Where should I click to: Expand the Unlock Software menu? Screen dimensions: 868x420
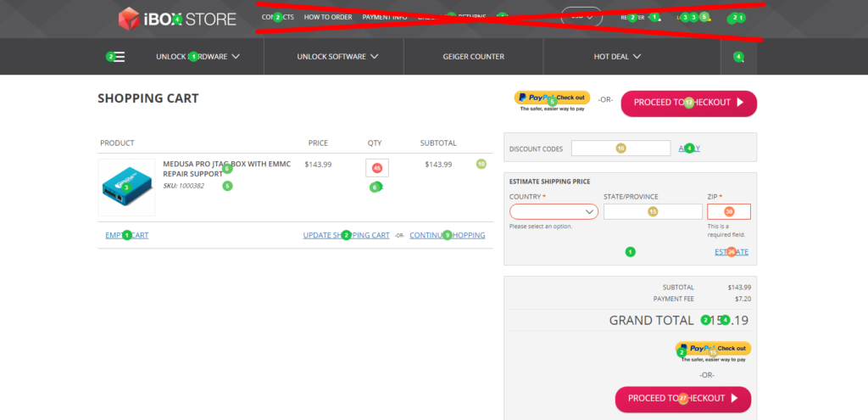337,57
